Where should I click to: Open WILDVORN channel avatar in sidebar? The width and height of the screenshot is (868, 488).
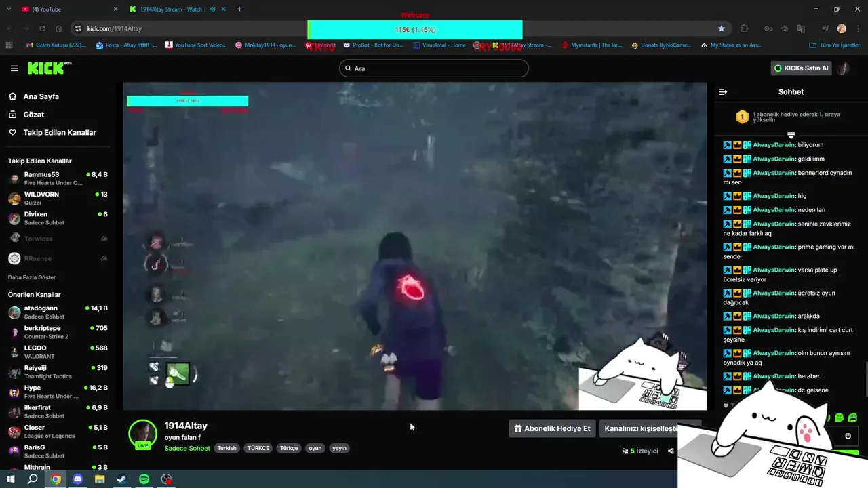[14, 199]
